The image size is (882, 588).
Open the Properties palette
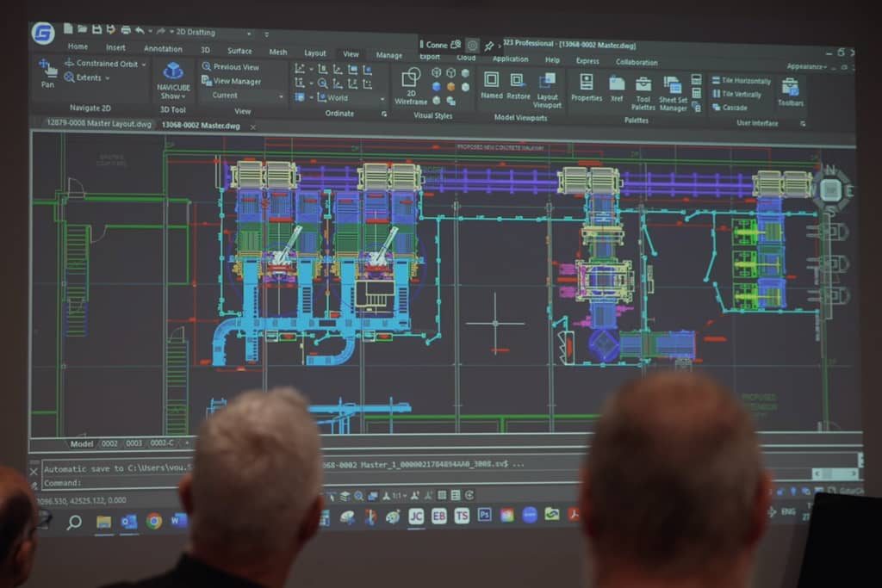(x=586, y=88)
